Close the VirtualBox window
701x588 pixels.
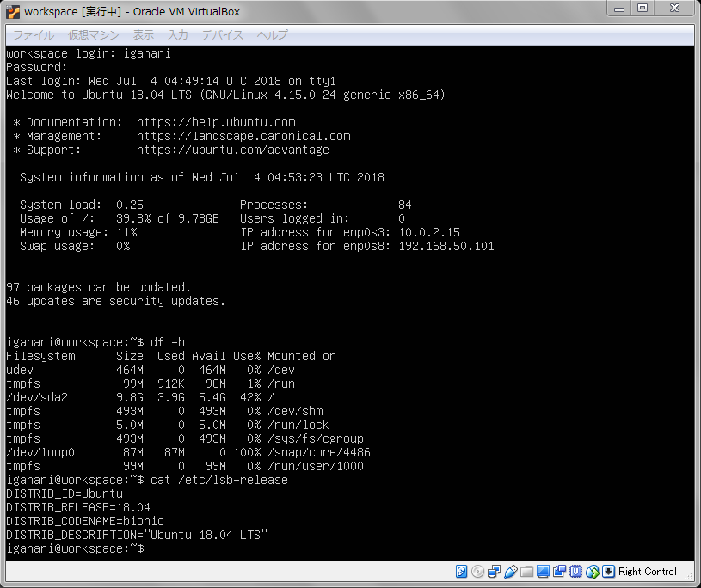tap(674, 9)
